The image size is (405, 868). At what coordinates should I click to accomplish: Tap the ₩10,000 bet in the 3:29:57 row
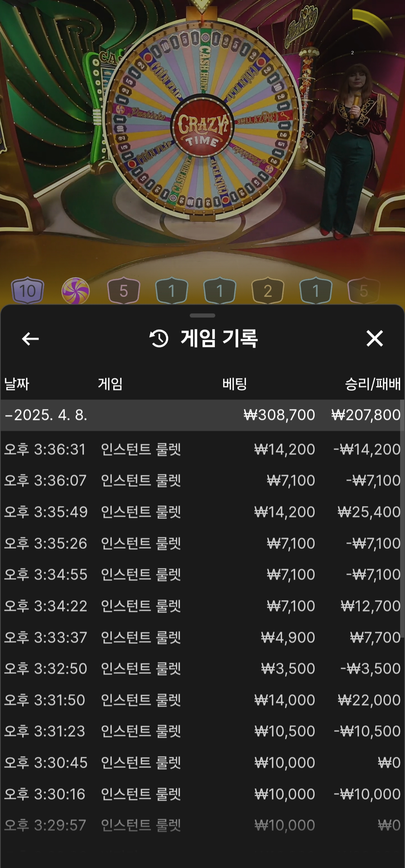click(x=285, y=825)
